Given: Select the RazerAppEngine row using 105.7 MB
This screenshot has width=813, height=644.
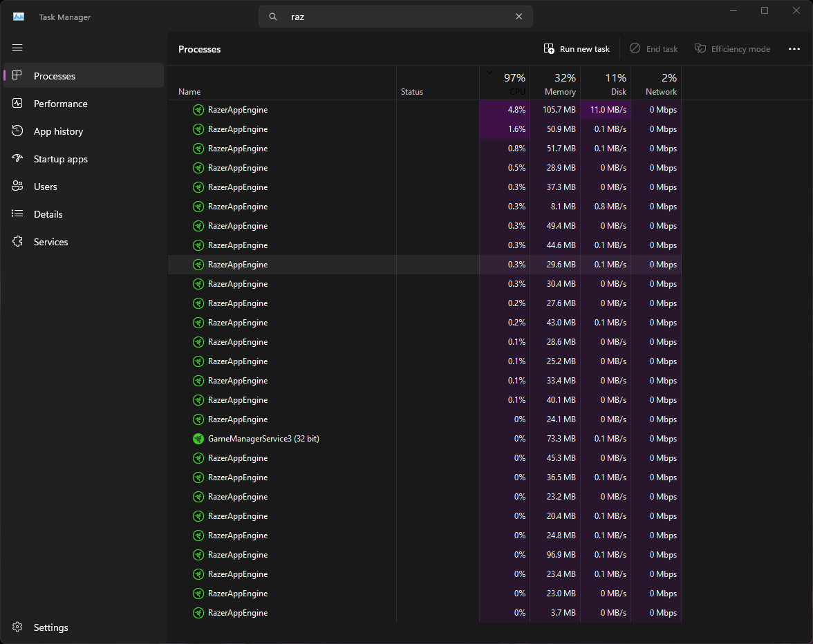Looking at the screenshot, I should (x=424, y=110).
